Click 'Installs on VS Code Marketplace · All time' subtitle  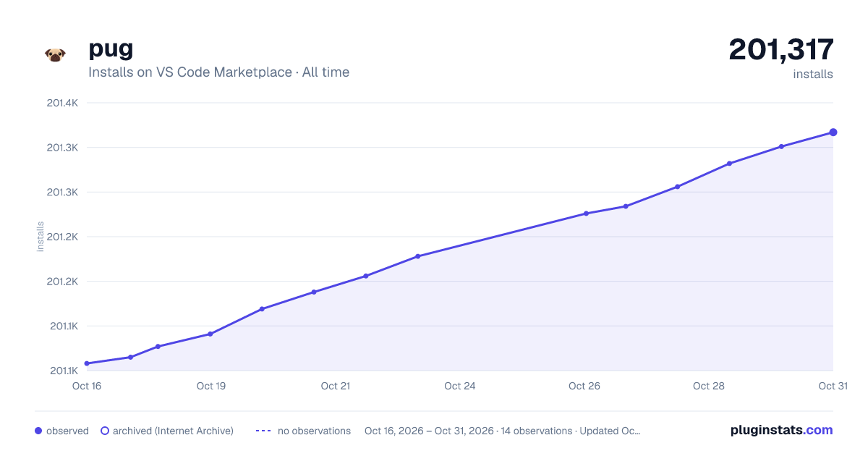[x=219, y=72]
